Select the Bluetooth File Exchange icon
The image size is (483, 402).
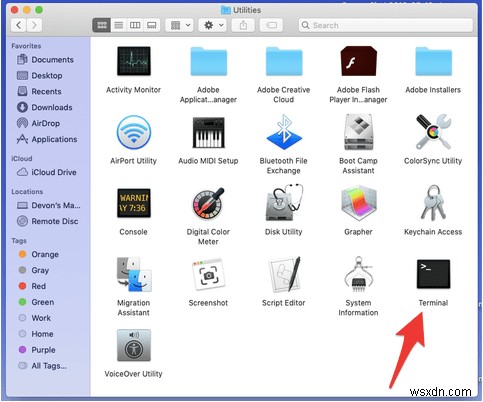[x=284, y=132]
